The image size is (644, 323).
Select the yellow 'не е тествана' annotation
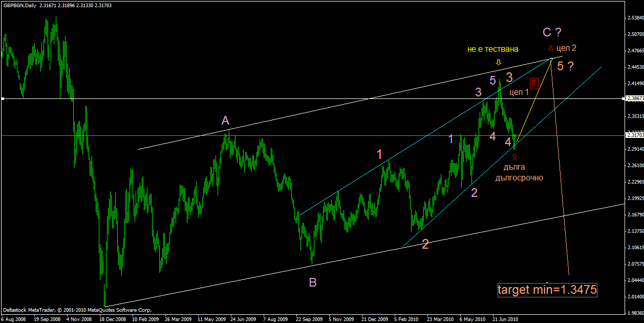click(x=492, y=49)
